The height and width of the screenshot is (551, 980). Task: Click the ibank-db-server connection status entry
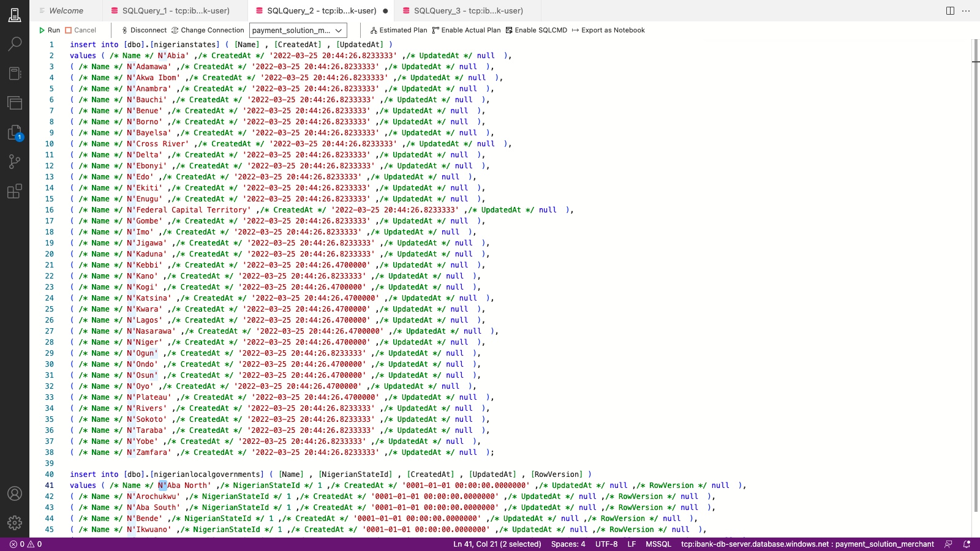tap(807, 544)
